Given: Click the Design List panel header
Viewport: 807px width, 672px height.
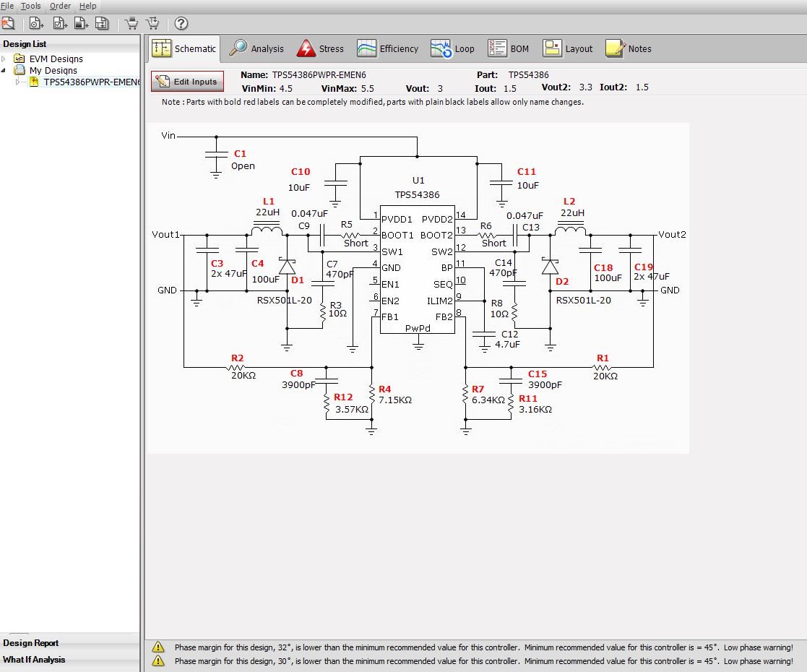Looking at the screenshot, I should pos(69,44).
